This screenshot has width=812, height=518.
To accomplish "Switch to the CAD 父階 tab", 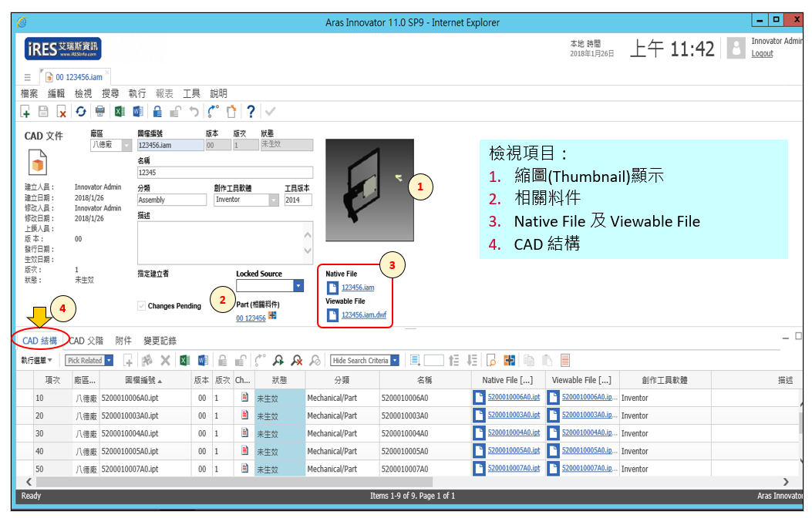I will pyautogui.click(x=86, y=341).
